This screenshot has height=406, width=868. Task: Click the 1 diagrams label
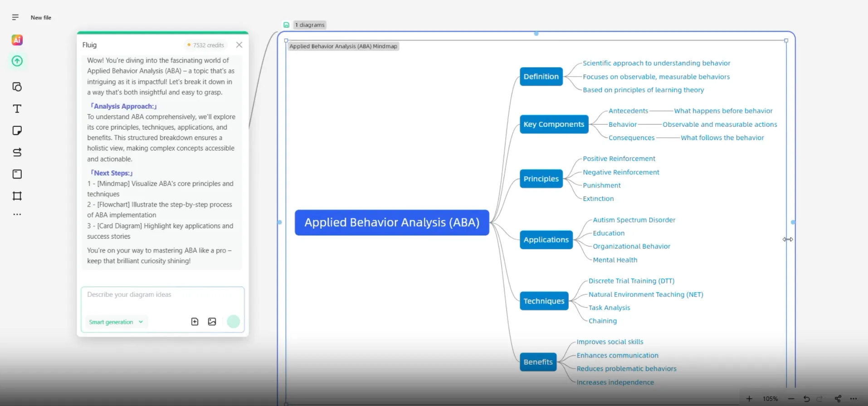(310, 25)
